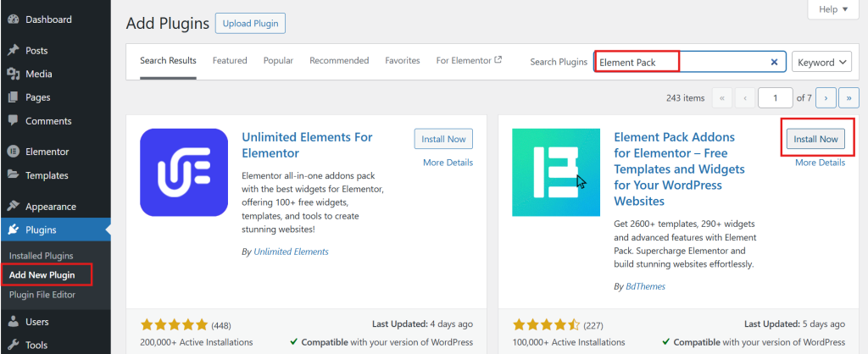Open the Keyword search type dropdown
The image size is (868, 354).
click(x=821, y=62)
